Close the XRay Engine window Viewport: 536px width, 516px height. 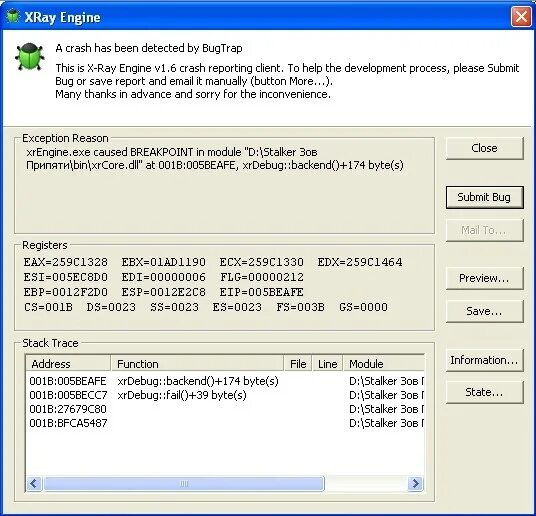coord(521,16)
